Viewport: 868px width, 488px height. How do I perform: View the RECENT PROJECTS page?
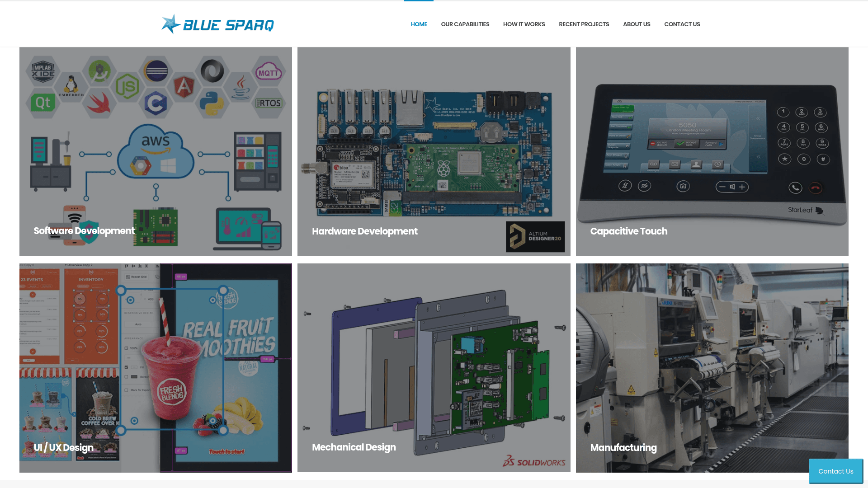pyautogui.click(x=584, y=24)
